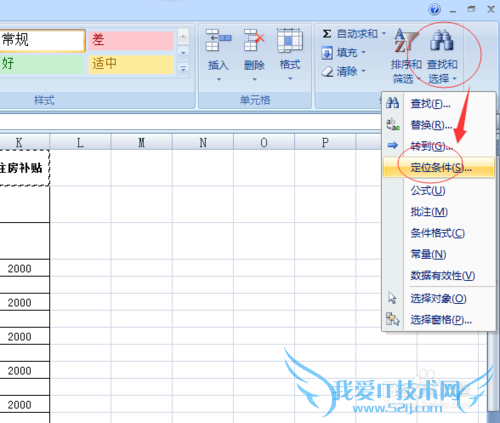The width and height of the screenshot is (500, 423).
Task: Select 批注(M) in the dropdown menu
Action: point(438,212)
